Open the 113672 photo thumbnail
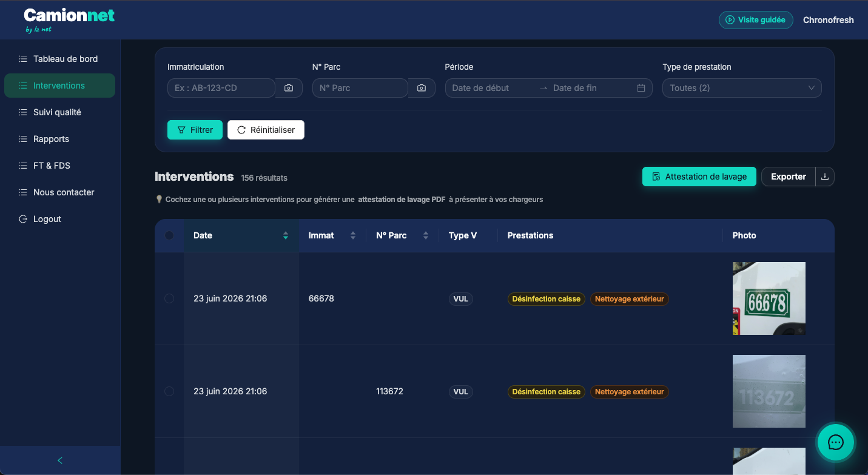 click(769, 391)
